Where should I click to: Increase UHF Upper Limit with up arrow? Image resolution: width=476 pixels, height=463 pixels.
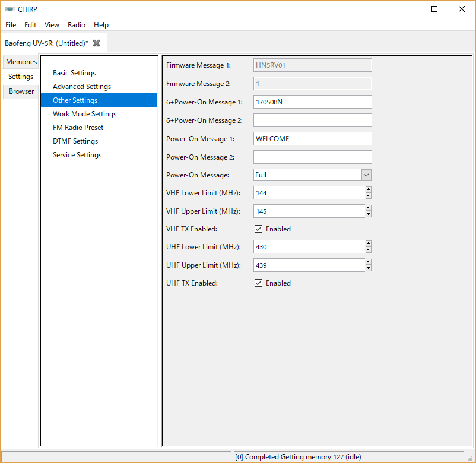(368, 262)
